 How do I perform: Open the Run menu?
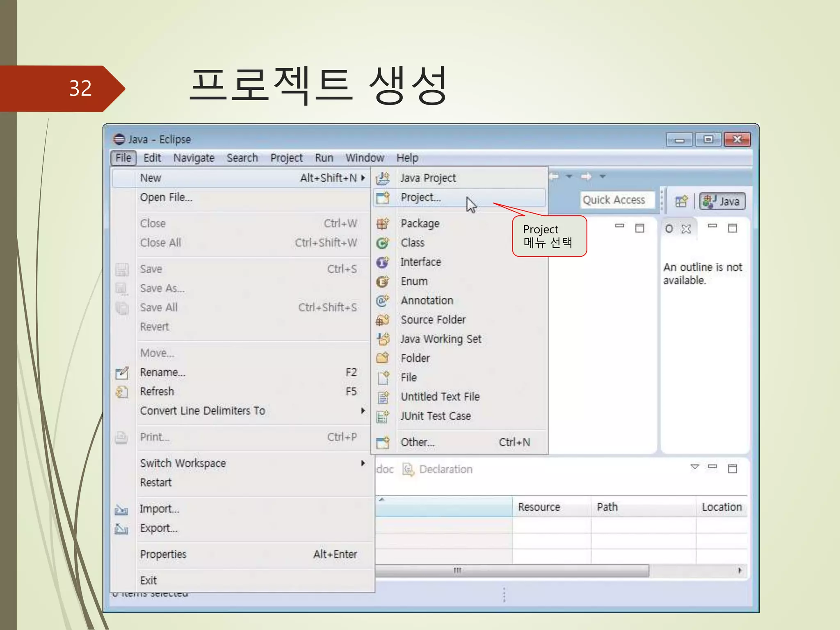point(324,158)
